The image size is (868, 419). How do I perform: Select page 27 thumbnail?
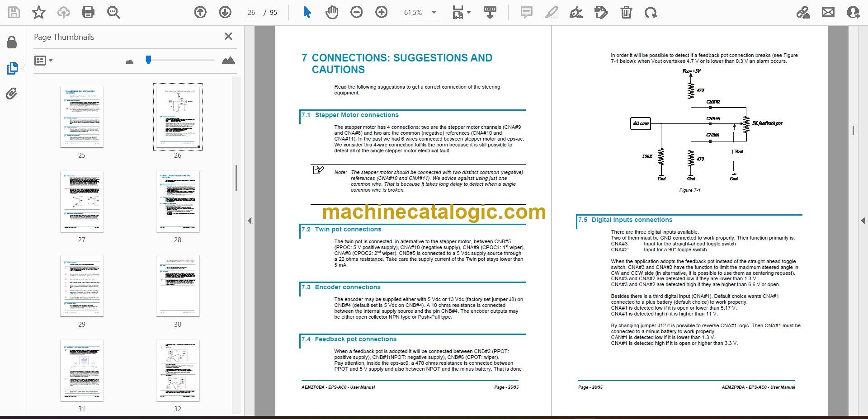[x=82, y=202]
